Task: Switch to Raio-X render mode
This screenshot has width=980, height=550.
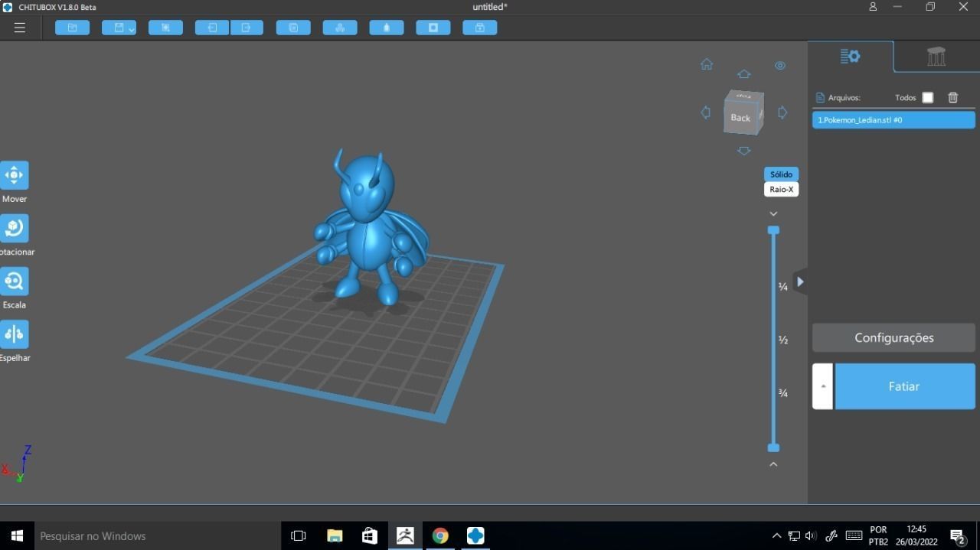Action: 781,189
